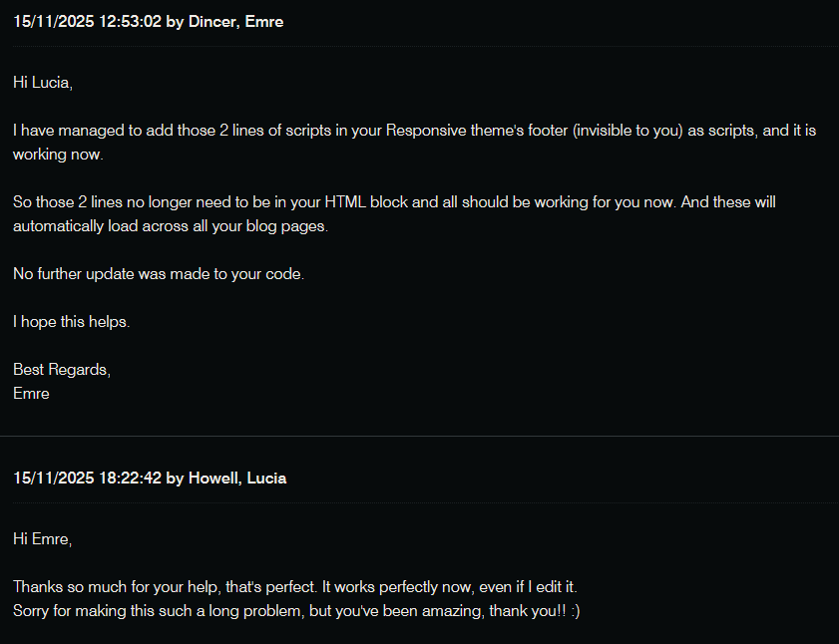This screenshot has width=839, height=644.
Task: Click the sentence "I hope this helps."
Action: point(71,322)
